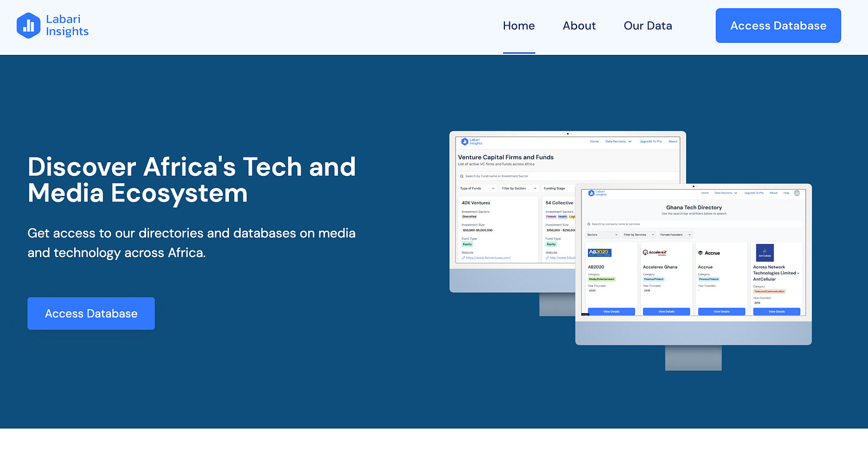Viewport: 868px width, 449px height.
Task: Click the 'Telecom/Communication' category tag
Action: [770, 292]
